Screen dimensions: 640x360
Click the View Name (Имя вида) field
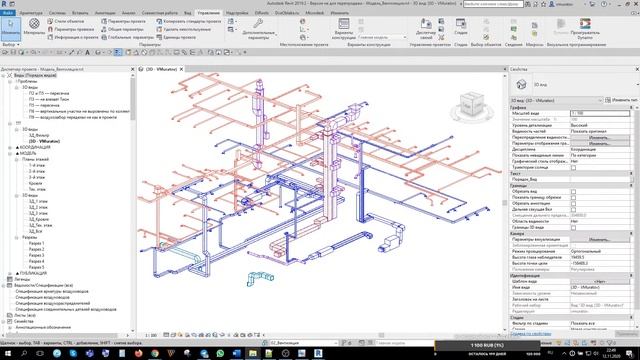600,287
